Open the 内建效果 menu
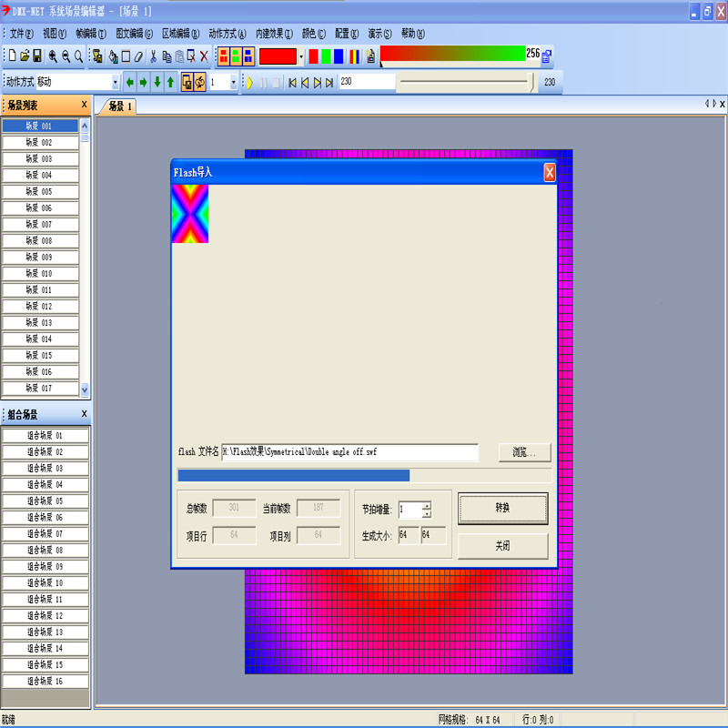Viewport: 728px width, 728px height. 273,34
